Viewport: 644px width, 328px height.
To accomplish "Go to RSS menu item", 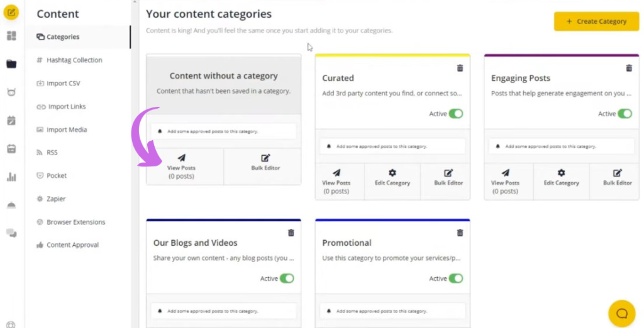I will tap(47, 153).
